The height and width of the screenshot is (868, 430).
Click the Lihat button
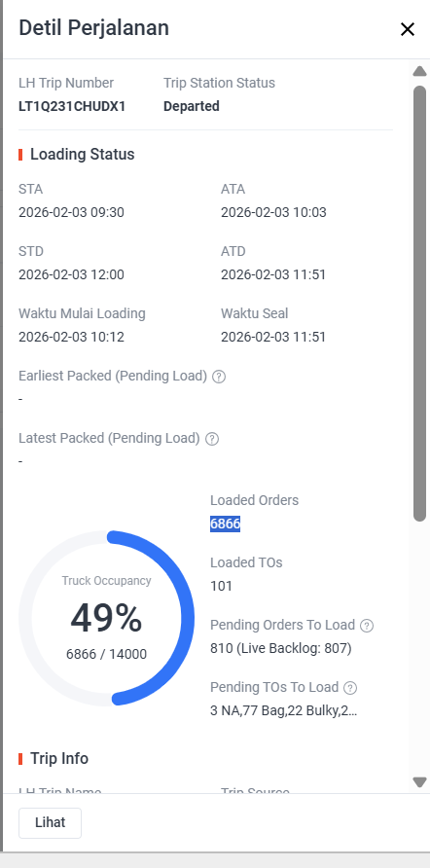(51, 822)
